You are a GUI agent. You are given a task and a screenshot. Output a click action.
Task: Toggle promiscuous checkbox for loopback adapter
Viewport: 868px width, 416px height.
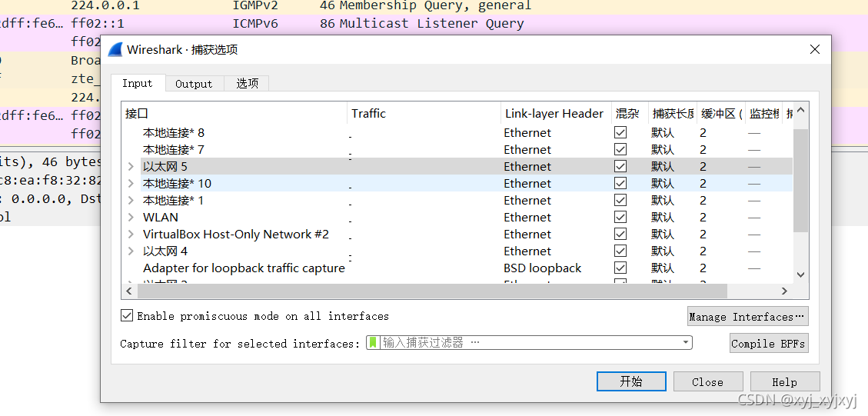point(620,268)
